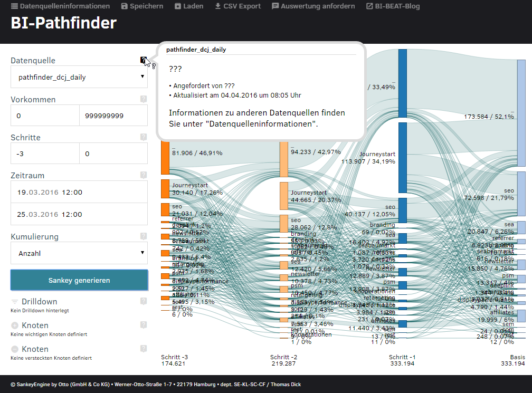This screenshot has height=393, width=532.
Task: Select the blue Journeystart node in Schritt -1
Action: point(403,157)
